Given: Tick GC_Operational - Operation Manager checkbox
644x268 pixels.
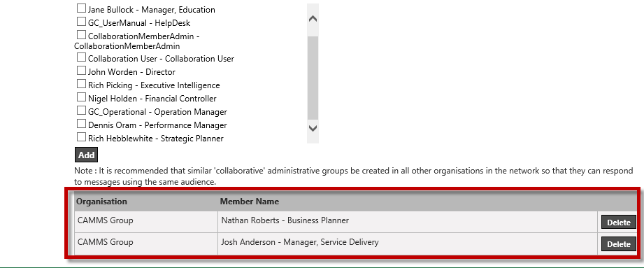Looking at the screenshot, I should tap(81, 111).
